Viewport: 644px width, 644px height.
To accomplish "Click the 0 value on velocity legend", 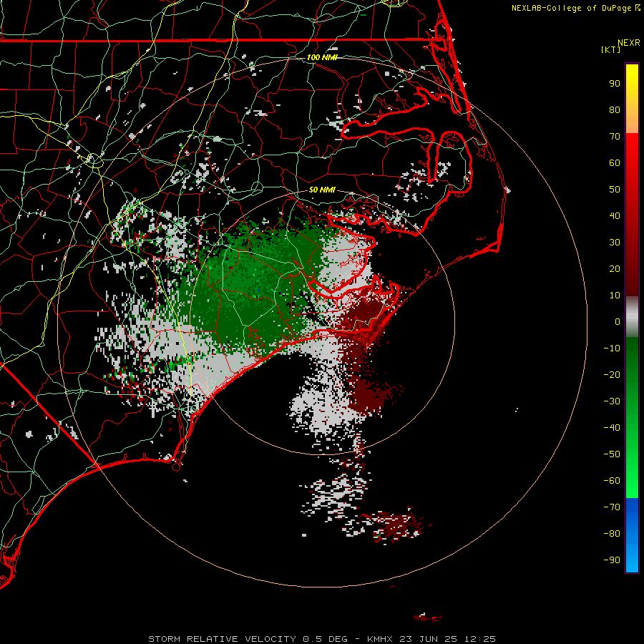I will coord(618,321).
